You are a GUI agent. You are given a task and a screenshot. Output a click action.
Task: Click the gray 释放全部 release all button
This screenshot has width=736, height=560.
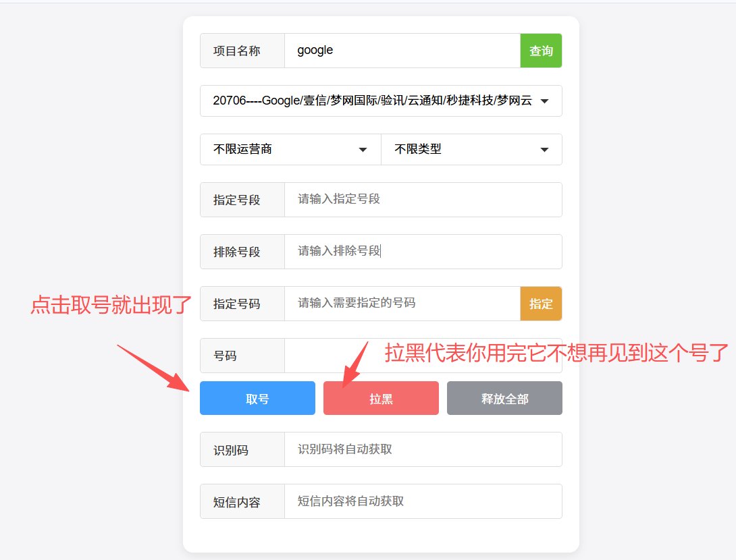coord(504,397)
